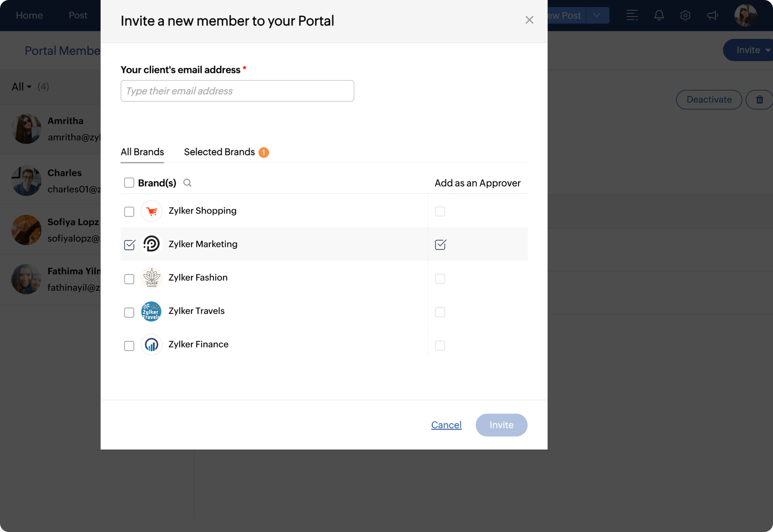The width and height of the screenshot is (773, 532).
Task: Open the Home menu item
Action: (x=29, y=16)
